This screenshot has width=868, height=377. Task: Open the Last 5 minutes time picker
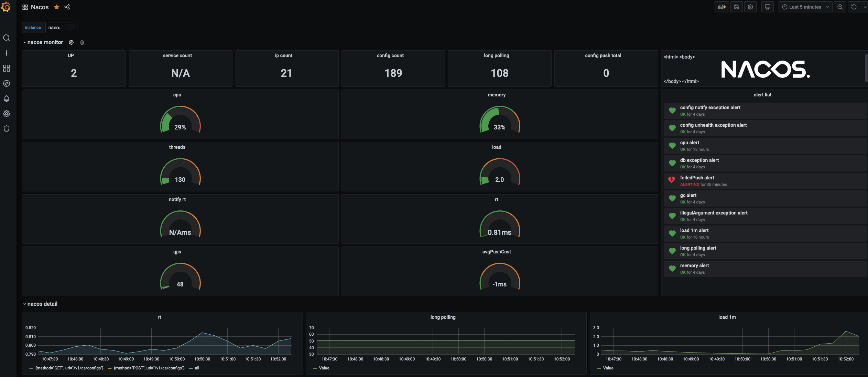click(x=805, y=7)
